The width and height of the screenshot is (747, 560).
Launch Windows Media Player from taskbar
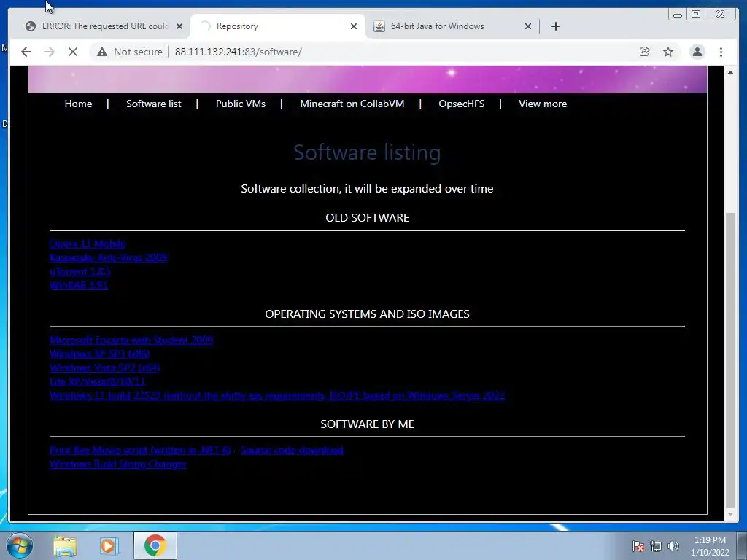pyautogui.click(x=109, y=545)
